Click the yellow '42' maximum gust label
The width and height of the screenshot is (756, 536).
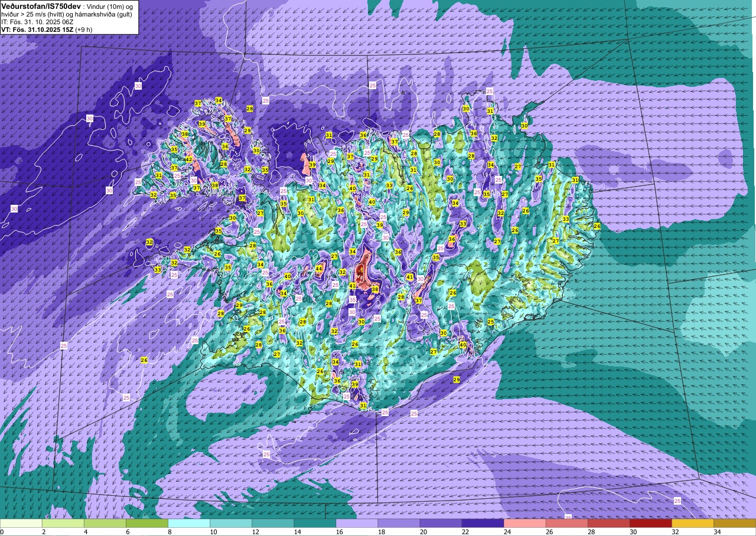pyautogui.click(x=189, y=159)
